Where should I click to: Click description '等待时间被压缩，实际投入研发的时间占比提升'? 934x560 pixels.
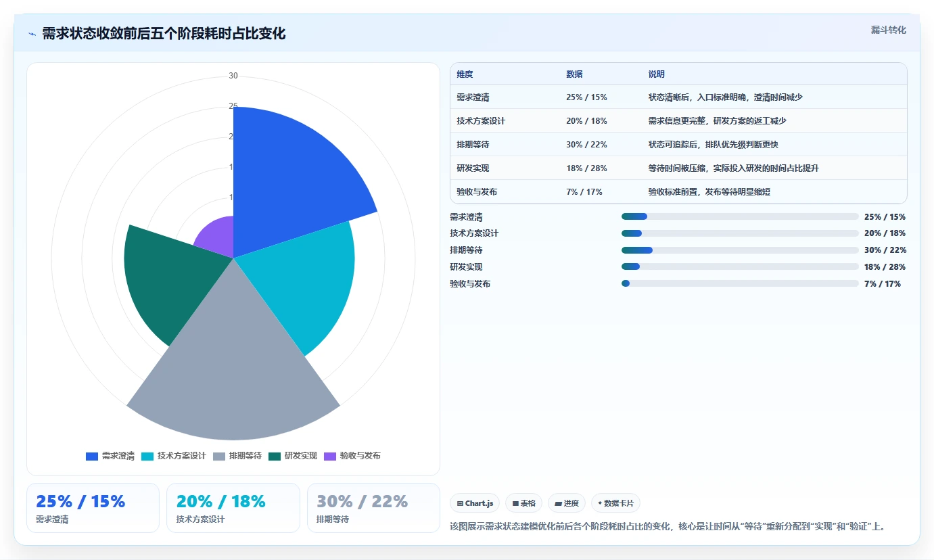(733, 168)
